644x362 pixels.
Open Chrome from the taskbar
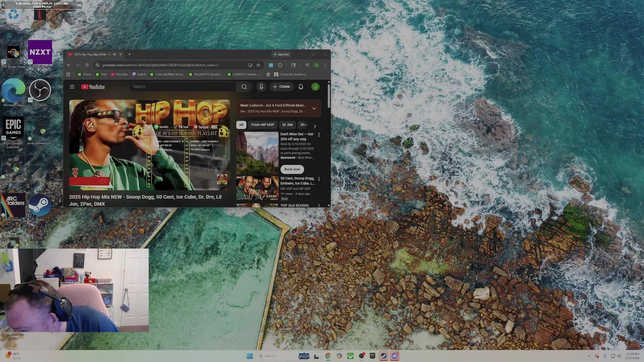pyautogui.click(x=328, y=356)
